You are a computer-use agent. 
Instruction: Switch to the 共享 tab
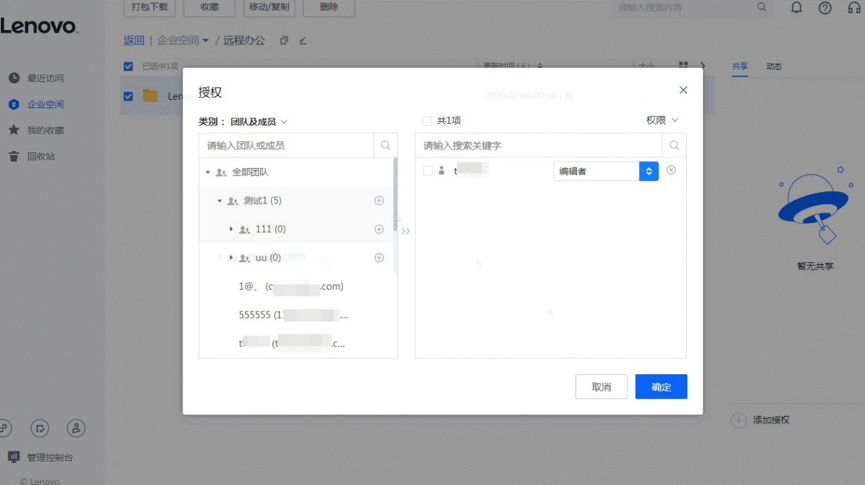click(740, 66)
